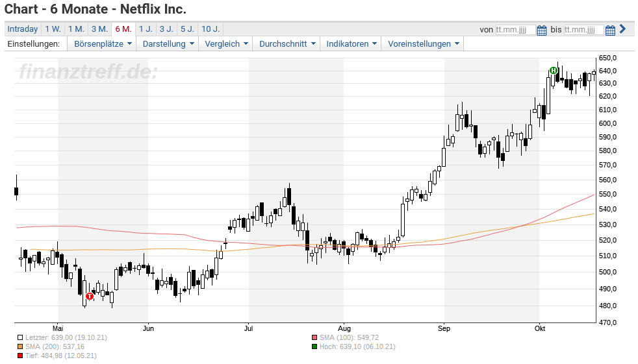Click the 'Okt' x-axis label
Screen dimensions: 638x364
540,328
